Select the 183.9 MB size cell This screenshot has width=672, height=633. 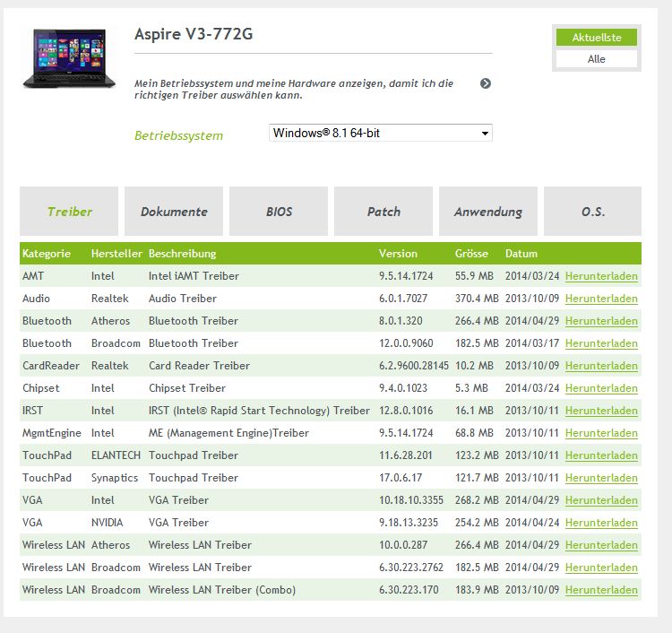click(x=477, y=590)
